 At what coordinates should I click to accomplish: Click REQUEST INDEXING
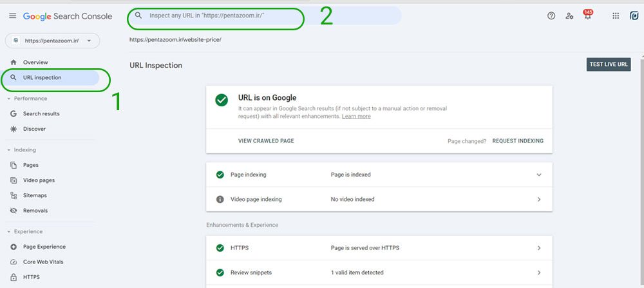(x=517, y=141)
